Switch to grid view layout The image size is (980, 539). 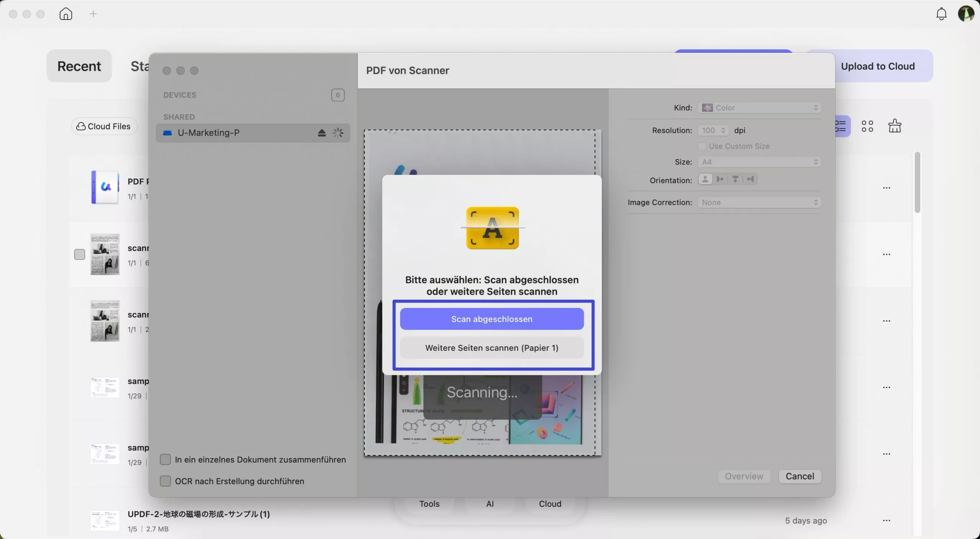coord(867,126)
